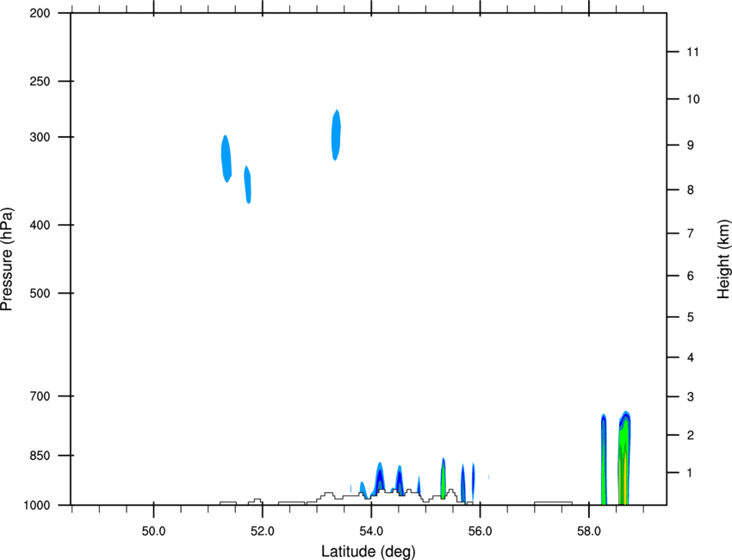Click the 4 km height label
732x560 pixels.
click(x=691, y=358)
